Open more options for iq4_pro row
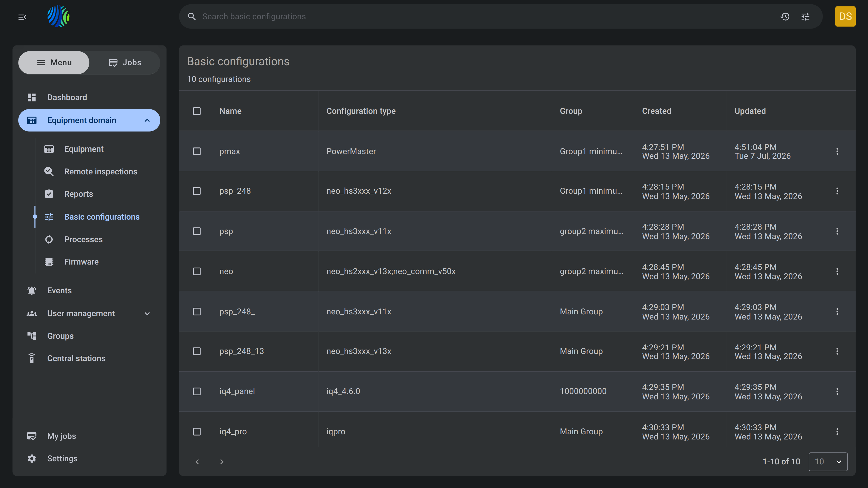 point(837,431)
